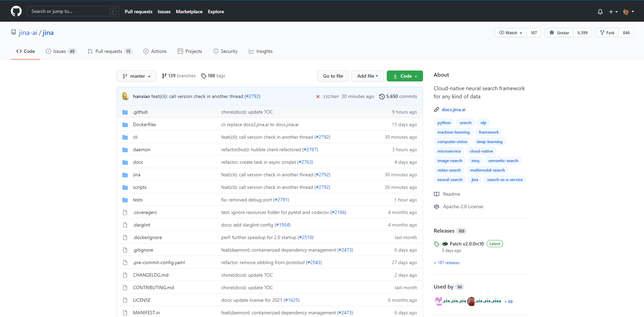Switch to the Code tab
The image size is (644, 317).
25,51
